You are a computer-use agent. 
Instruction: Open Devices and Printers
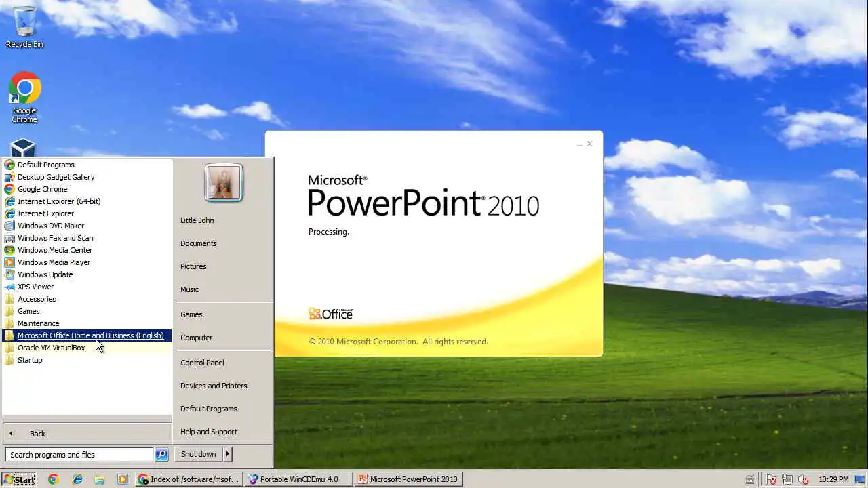(214, 386)
